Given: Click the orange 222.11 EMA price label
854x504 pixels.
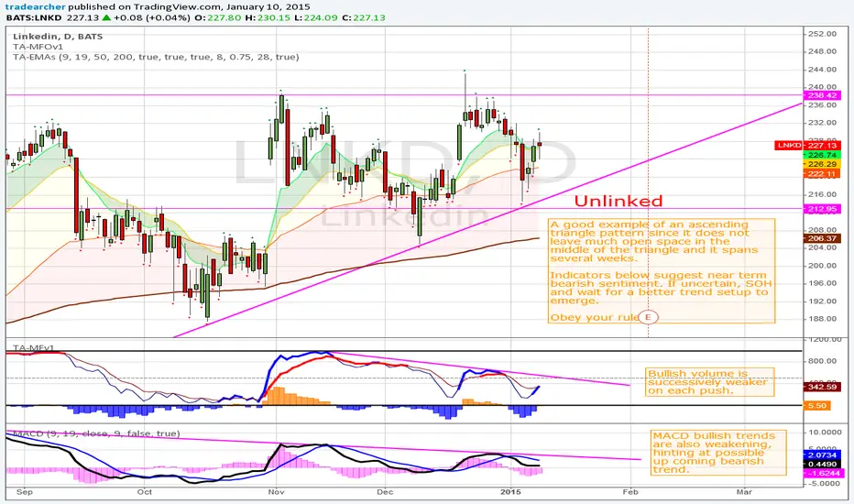Looking at the screenshot, I should pos(822,174).
